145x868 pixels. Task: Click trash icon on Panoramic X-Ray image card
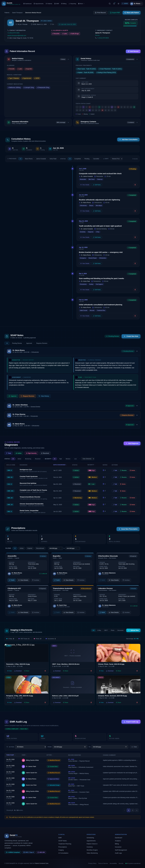45,671
